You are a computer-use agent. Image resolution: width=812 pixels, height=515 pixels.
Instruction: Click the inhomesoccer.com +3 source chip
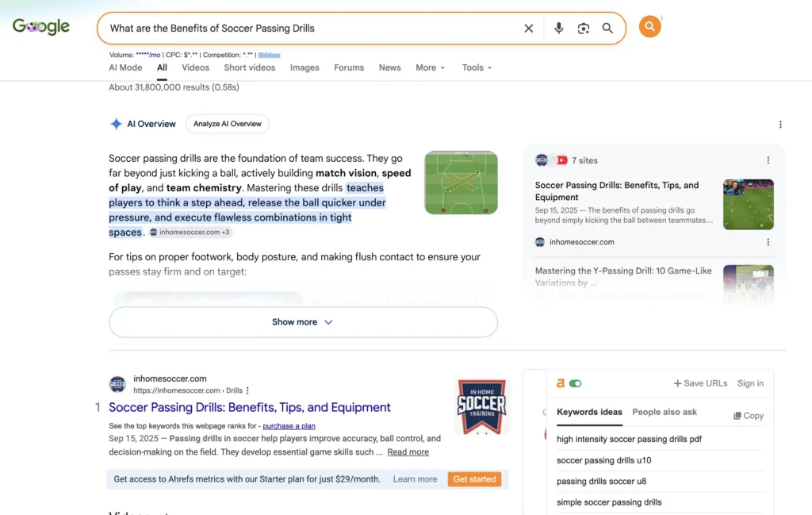point(190,233)
